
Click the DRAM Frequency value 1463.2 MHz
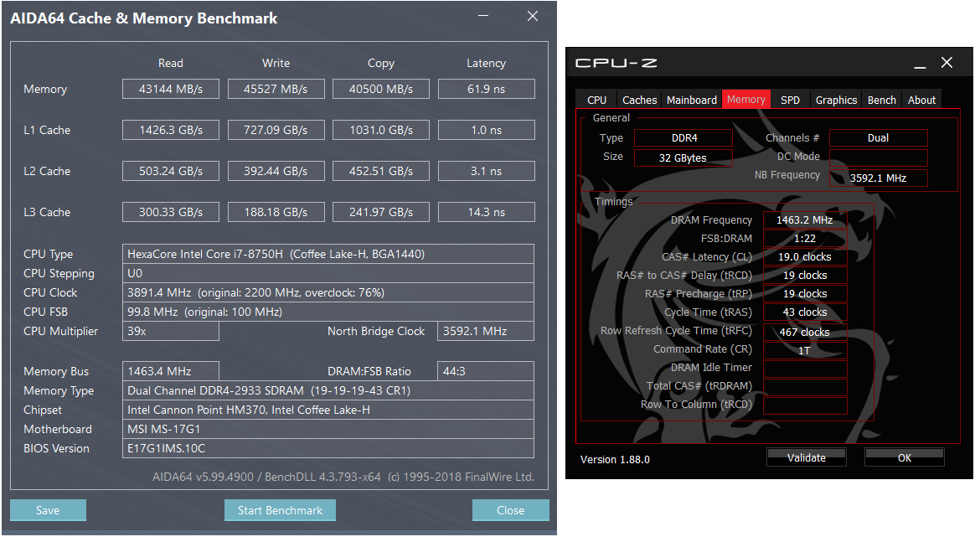(x=805, y=220)
